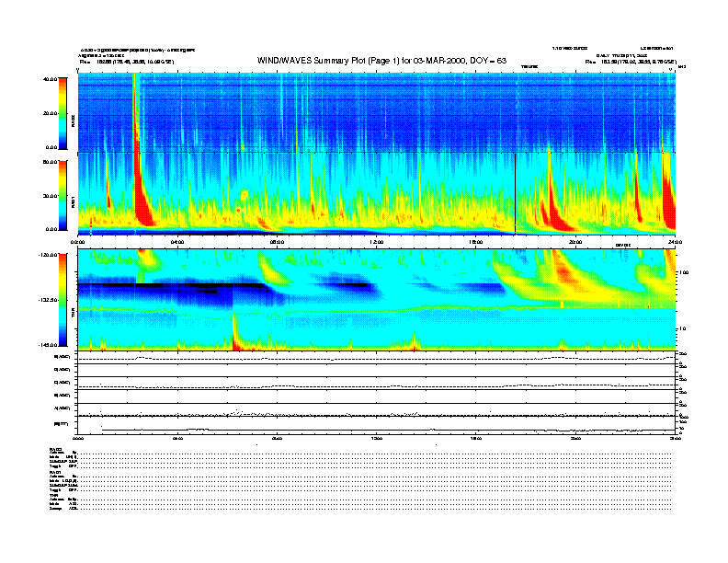This screenshot has height=563, width=728.
Task: Click the black vertical gap line in RAD1 panel
Action: [x=516, y=193]
